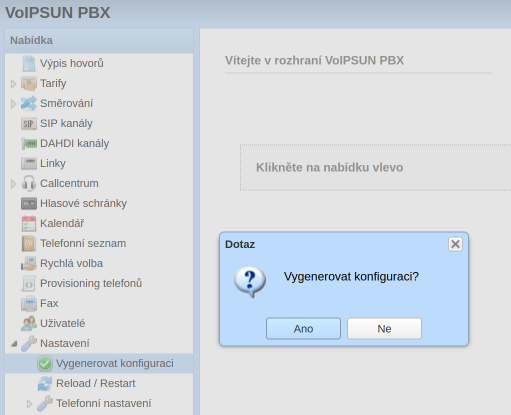Open Výpis hovorů from the menu
The width and height of the screenshot is (511, 415).
pos(99,63)
